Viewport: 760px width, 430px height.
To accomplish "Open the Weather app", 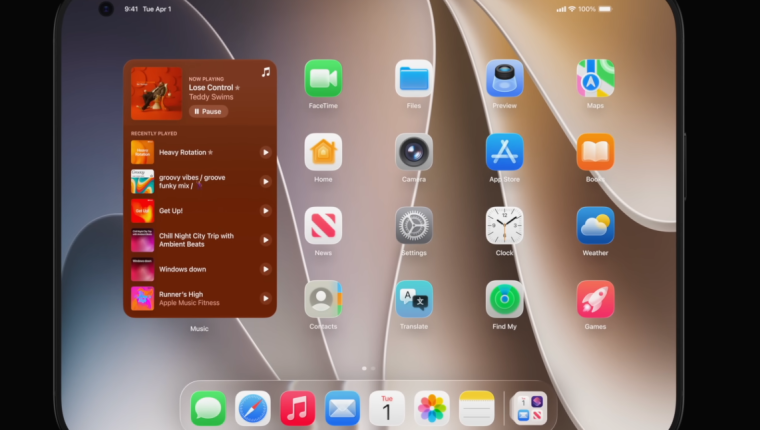I will (x=595, y=226).
